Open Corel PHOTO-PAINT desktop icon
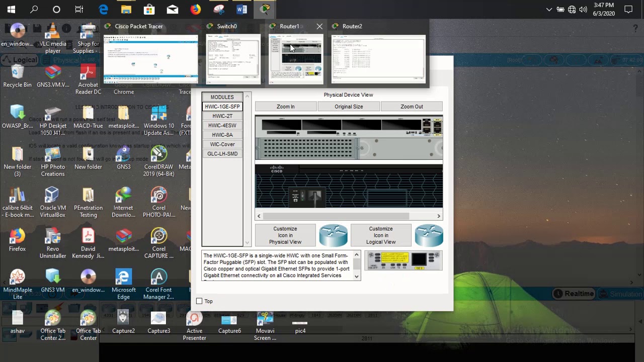 158,203
